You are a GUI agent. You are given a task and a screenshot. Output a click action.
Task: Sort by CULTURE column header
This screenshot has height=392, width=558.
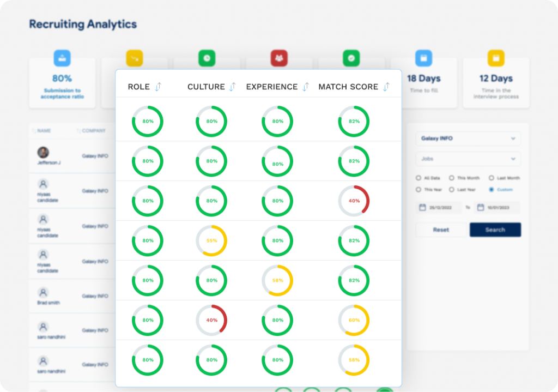pyautogui.click(x=206, y=87)
